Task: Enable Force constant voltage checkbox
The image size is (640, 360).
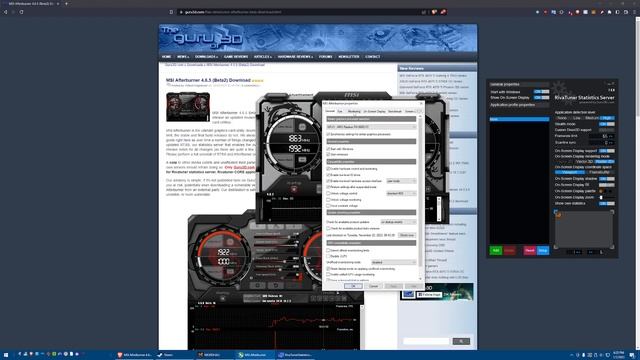Action: pos(328,206)
